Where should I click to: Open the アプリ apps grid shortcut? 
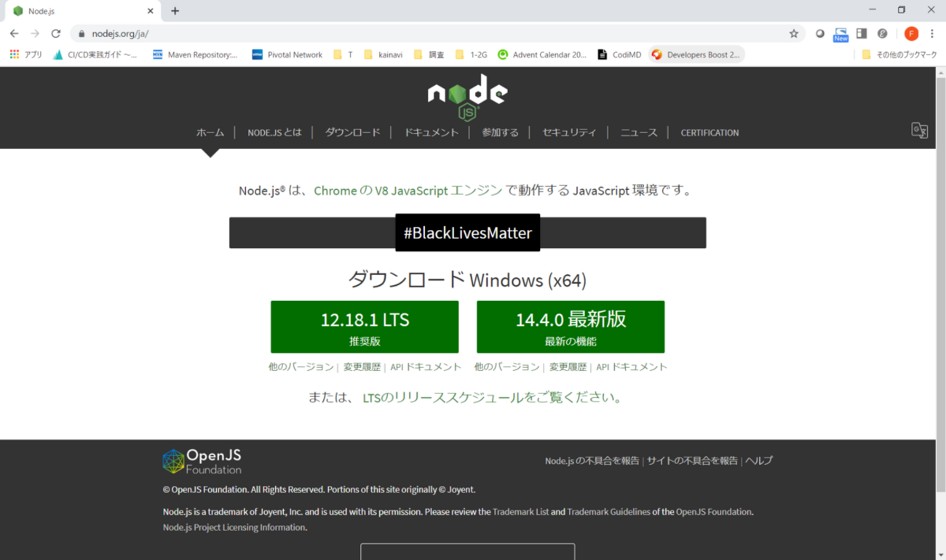tap(26, 55)
